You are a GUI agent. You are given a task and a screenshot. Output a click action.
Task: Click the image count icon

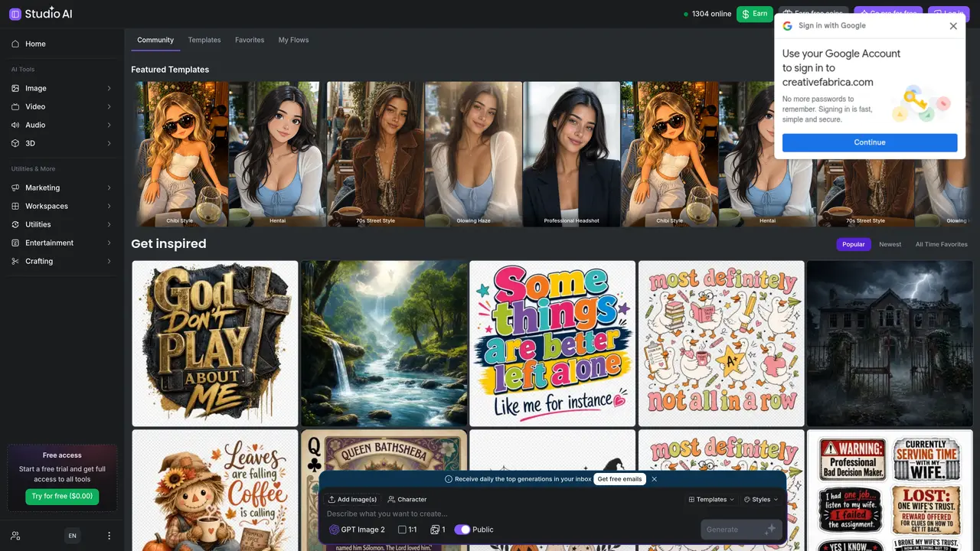435,530
